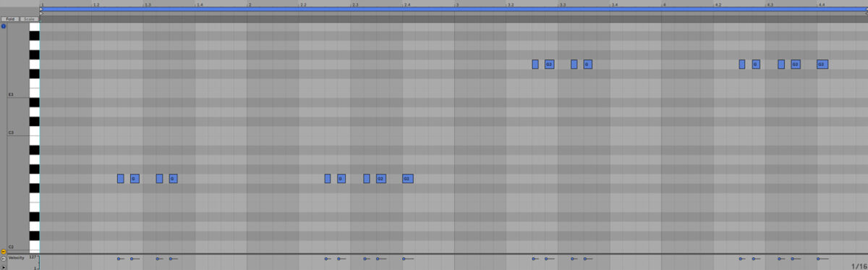Click ruler position 3.3
Viewport: 868px width, 270px height.
(563, 4)
